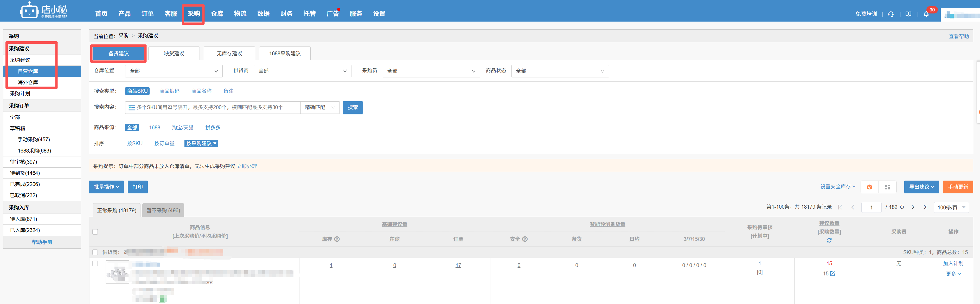Open the 仓库位置 dropdown

tap(174, 71)
